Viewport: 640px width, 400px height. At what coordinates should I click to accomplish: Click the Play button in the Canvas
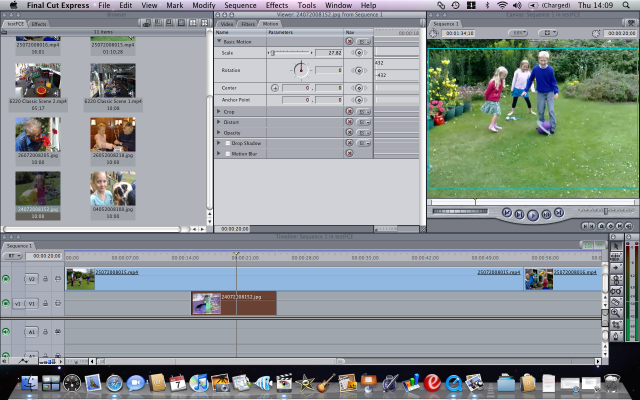[x=533, y=213]
